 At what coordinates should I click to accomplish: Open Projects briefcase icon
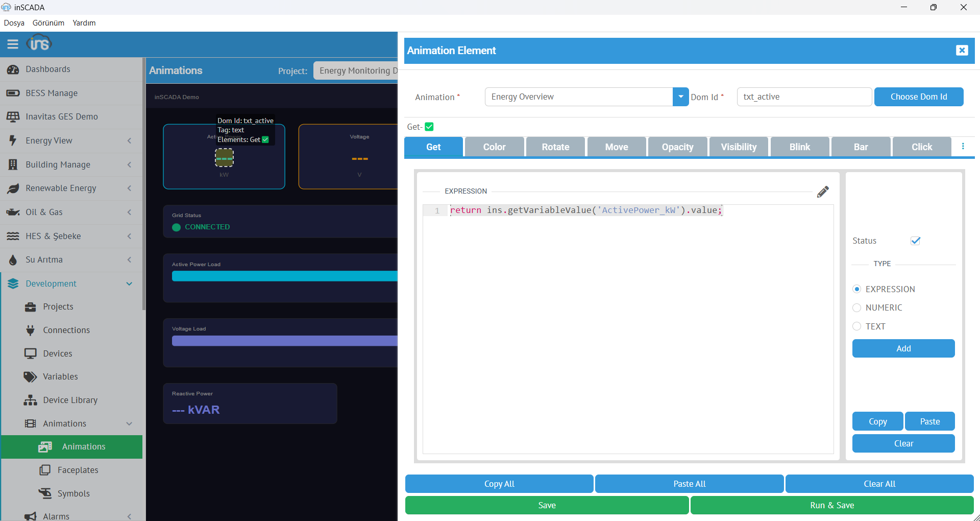(30, 307)
